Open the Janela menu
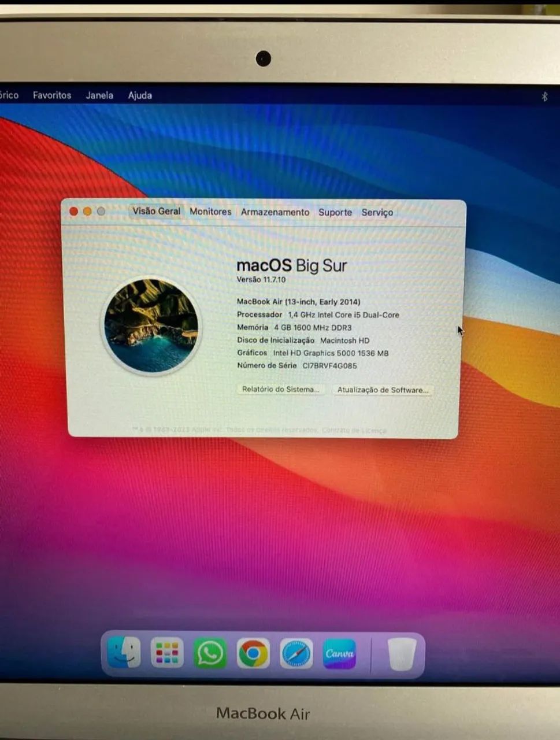Image resolution: width=560 pixels, height=740 pixels. [x=99, y=95]
